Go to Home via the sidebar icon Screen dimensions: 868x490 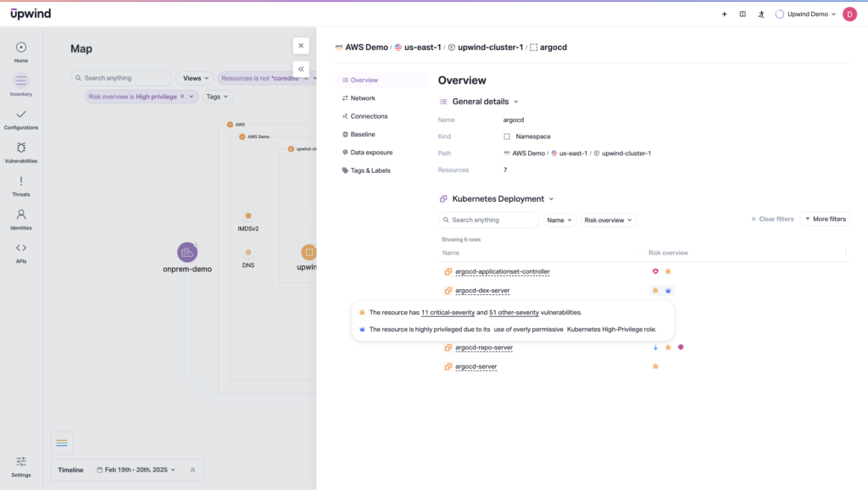tap(20, 49)
